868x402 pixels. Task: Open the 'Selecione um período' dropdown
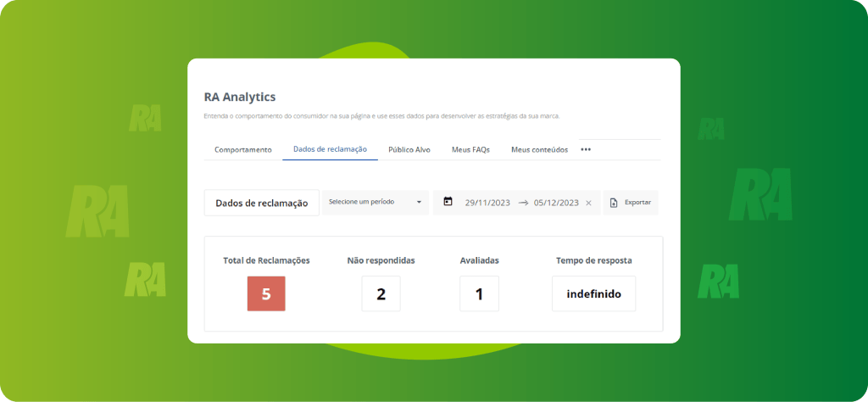(376, 202)
